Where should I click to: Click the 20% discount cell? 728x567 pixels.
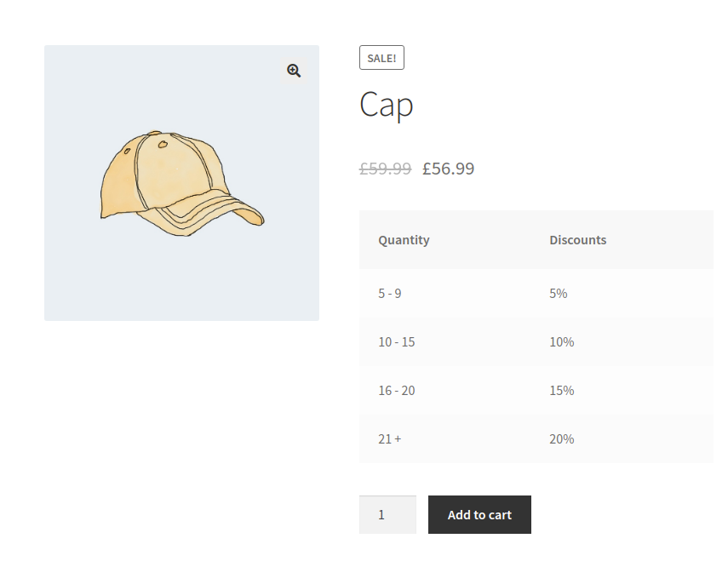click(x=562, y=439)
